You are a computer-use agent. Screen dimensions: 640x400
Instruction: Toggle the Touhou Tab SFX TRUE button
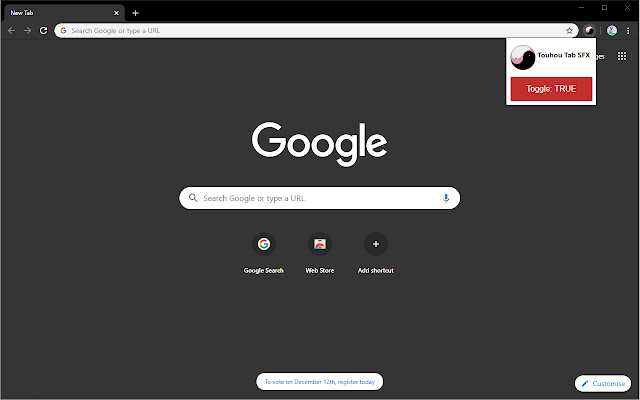[551, 89]
